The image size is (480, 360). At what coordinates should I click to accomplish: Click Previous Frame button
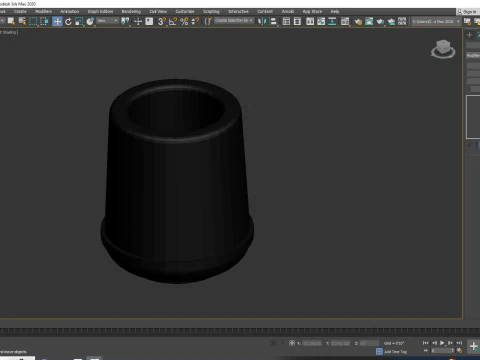pos(434,343)
